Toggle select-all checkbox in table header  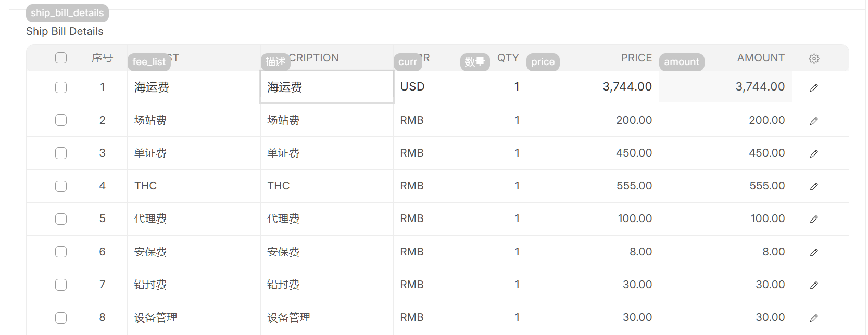tap(61, 58)
